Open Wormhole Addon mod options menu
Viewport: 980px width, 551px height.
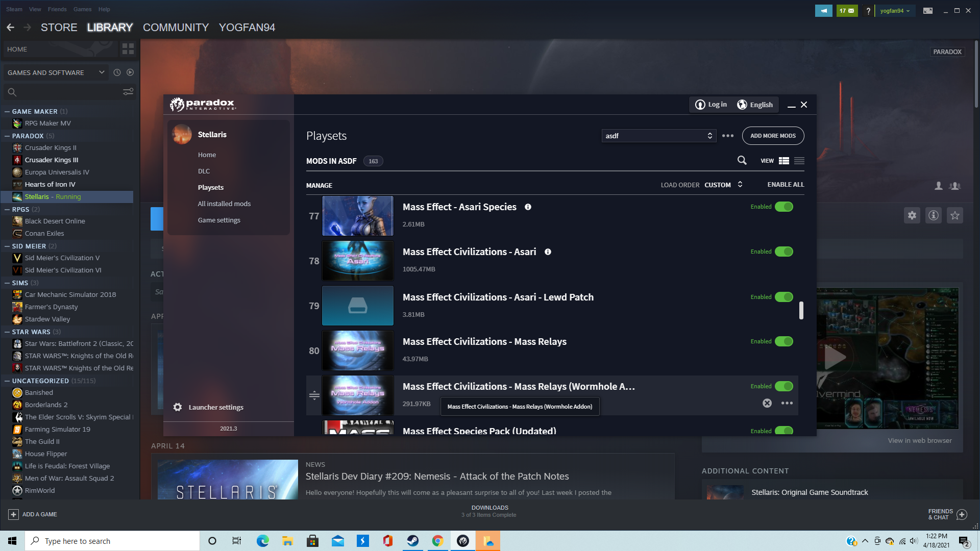[x=787, y=403]
